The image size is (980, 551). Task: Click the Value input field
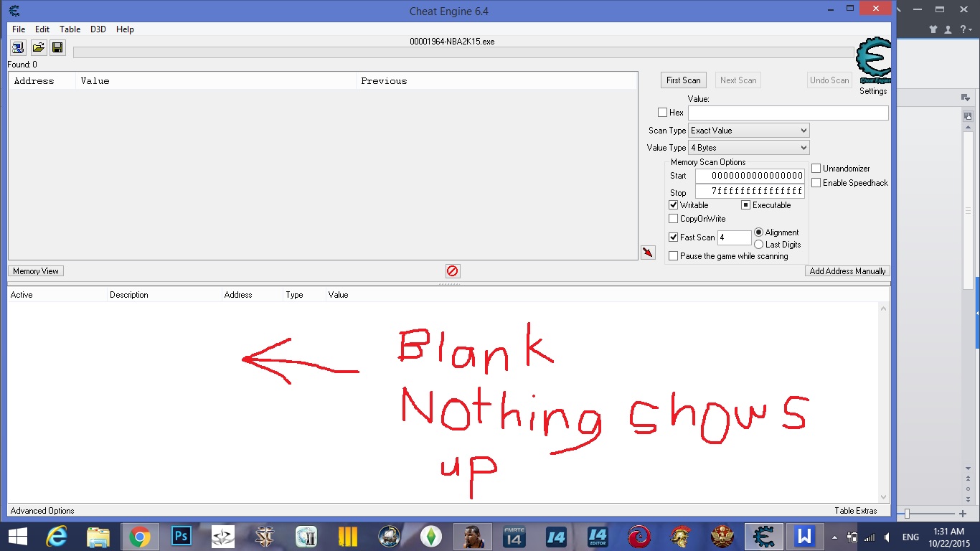(x=788, y=113)
